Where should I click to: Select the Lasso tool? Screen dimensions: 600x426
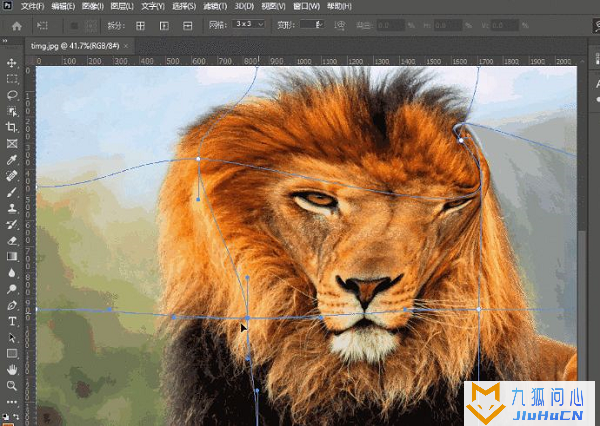point(12,95)
